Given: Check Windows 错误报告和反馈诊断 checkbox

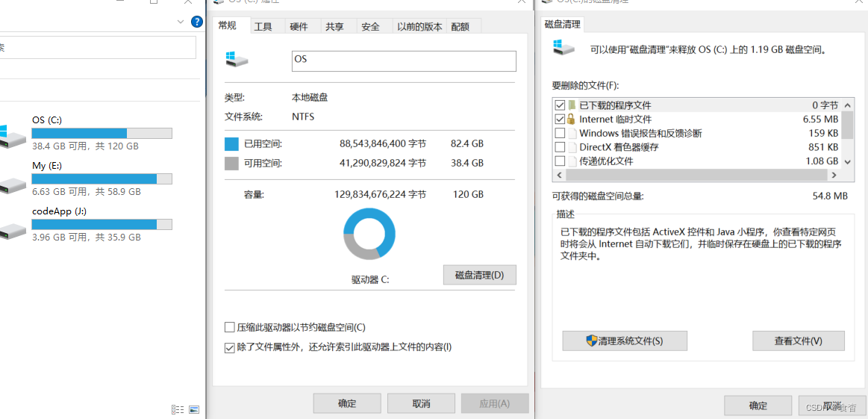Looking at the screenshot, I should click(560, 133).
